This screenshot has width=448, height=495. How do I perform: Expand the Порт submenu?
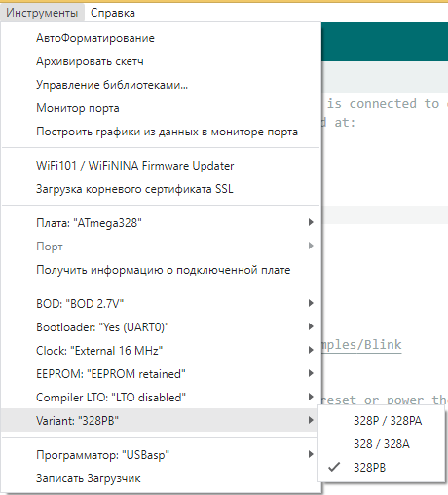coord(161,247)
